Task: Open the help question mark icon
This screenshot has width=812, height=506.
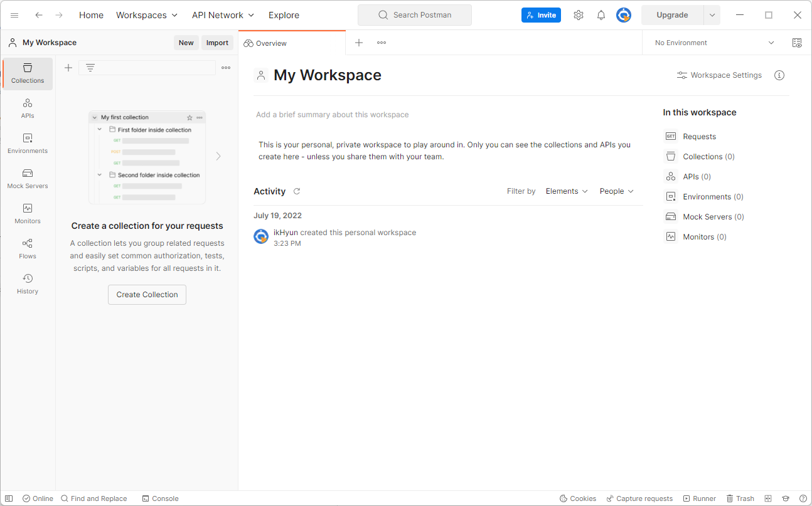Action: [803, 498]
